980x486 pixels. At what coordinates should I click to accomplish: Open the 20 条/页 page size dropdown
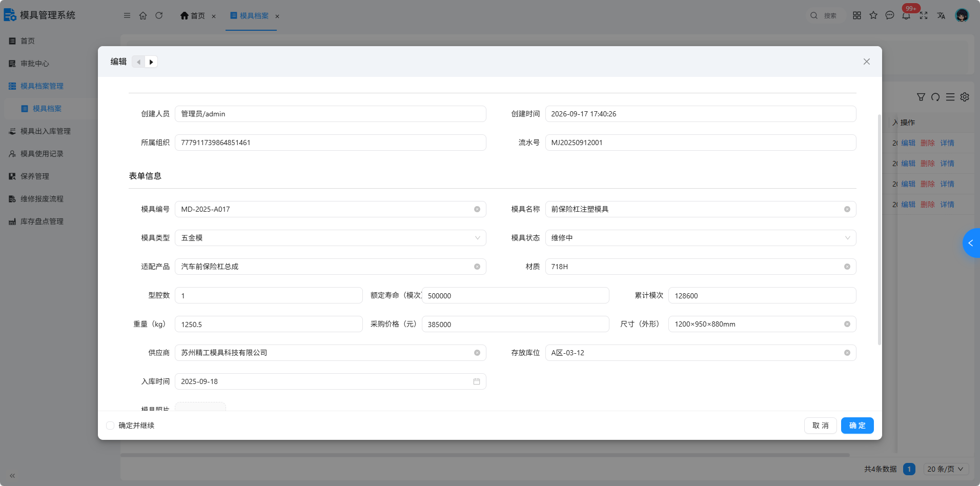pyautogui.click(x=946, y=469)
